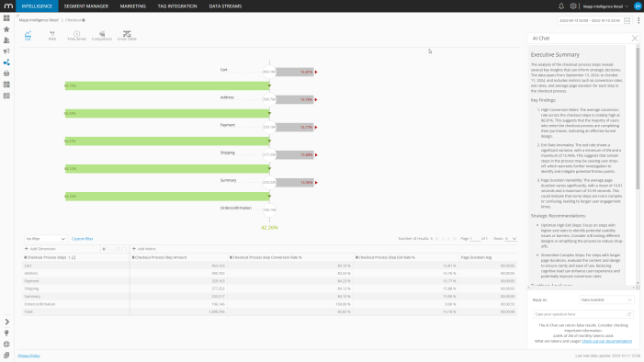The width and height of the screenshot is (644, 362).
Task: Open the pivot/grid icon below the basket
Action: tap(6, 85)
